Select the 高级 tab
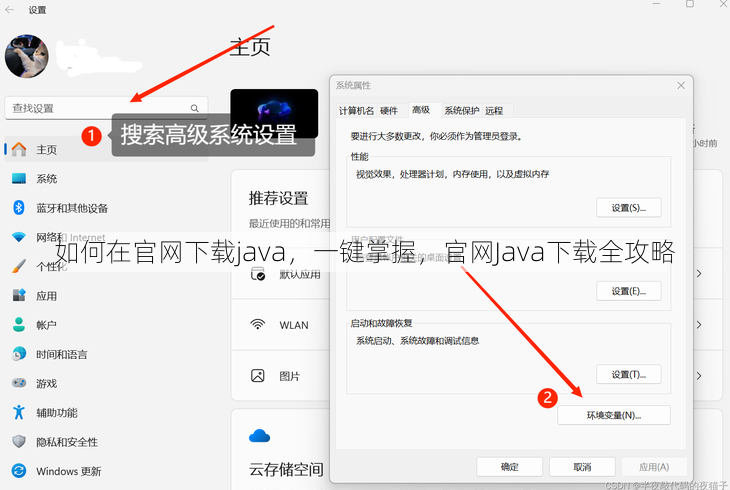The image size is (730, 490). point(421,110)
